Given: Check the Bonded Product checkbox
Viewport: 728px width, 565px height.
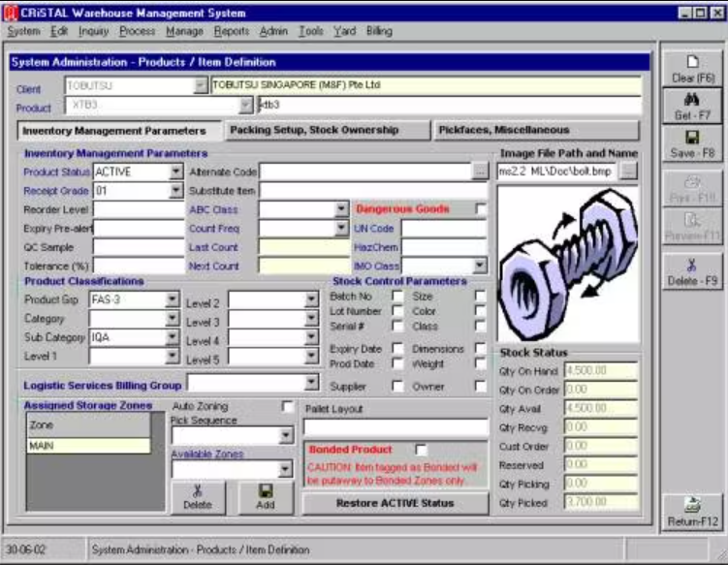Looking at the screenshot, I should click(421, 450).
